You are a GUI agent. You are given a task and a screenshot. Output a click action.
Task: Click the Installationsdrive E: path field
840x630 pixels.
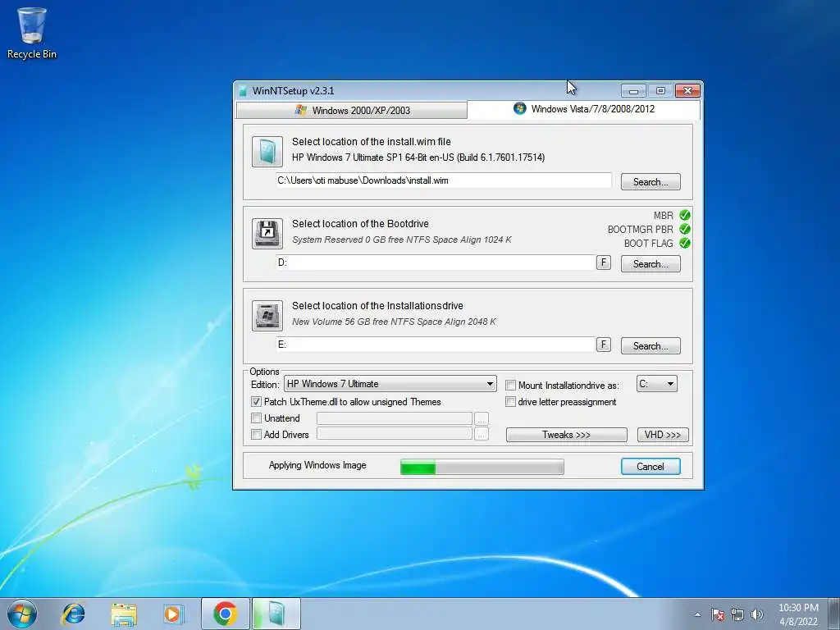click(x=436, y=345)
